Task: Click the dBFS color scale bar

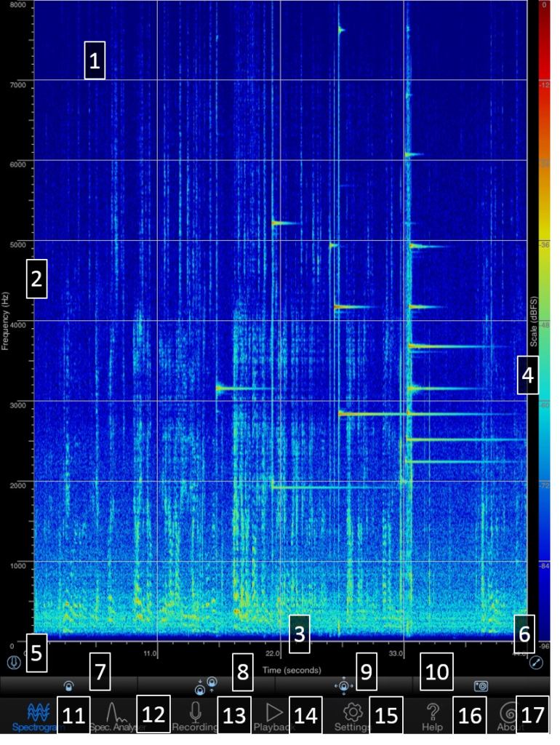Action: pyautogui.click(x=544, y=321)
